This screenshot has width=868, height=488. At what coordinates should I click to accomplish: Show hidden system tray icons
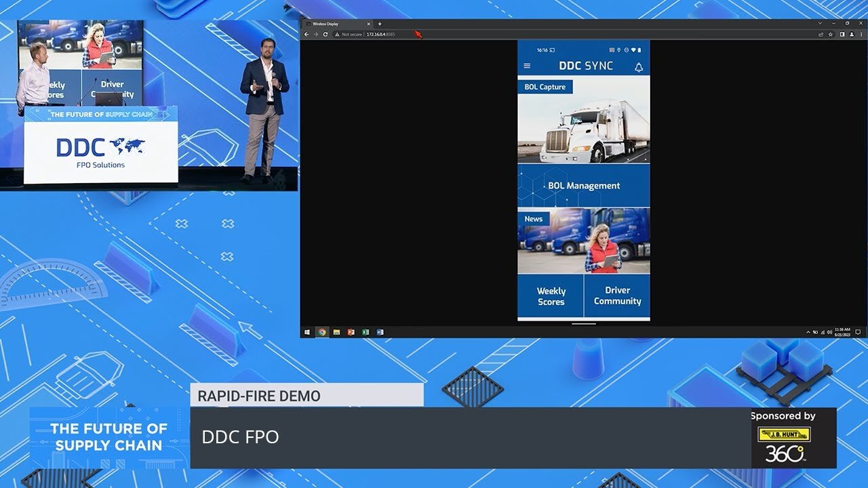point(808,332)
